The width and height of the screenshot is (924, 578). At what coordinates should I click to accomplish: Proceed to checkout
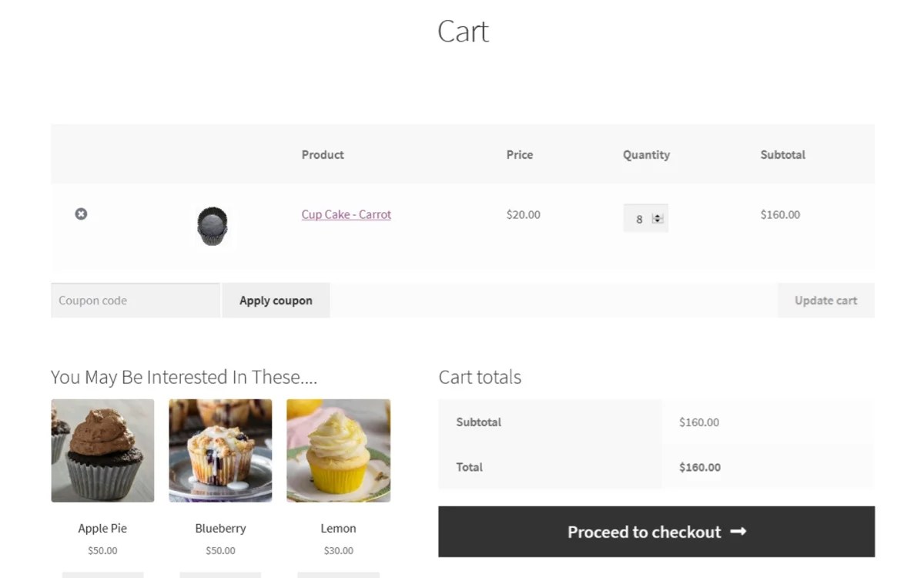click(656, 531)
